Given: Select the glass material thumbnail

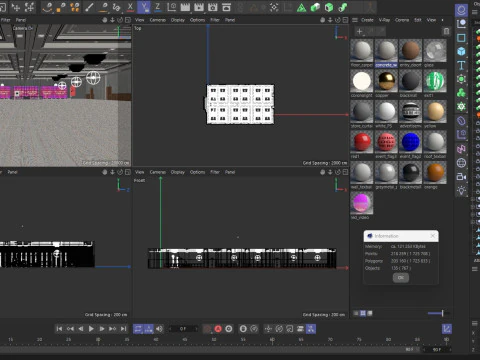Looking at the screenshot, I should click(435, 50).
